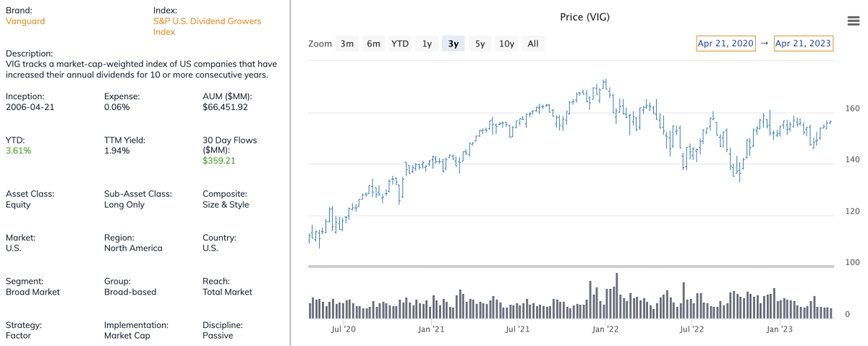Click the $359.21 30 Day Flows value
868x346 pixels.
(x=219, y=161)
